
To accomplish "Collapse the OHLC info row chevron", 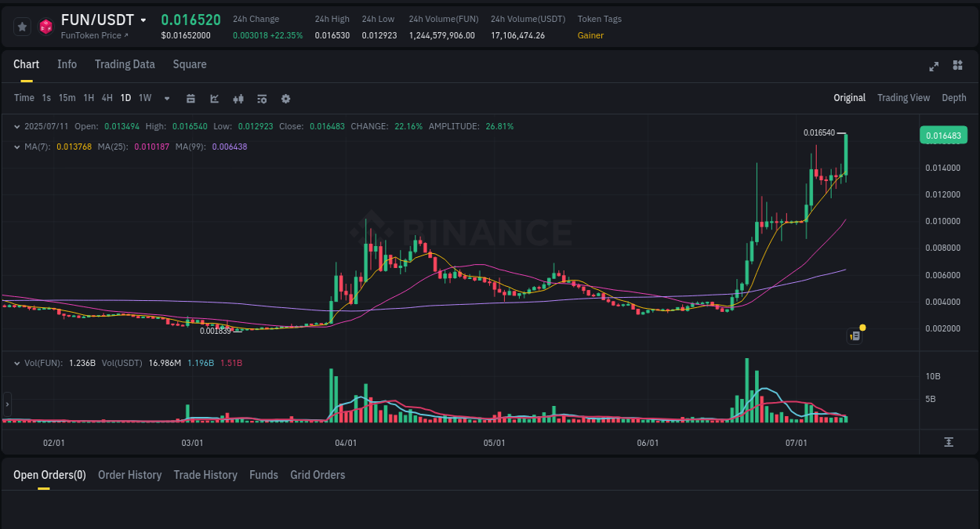I will tap(17, 125).
